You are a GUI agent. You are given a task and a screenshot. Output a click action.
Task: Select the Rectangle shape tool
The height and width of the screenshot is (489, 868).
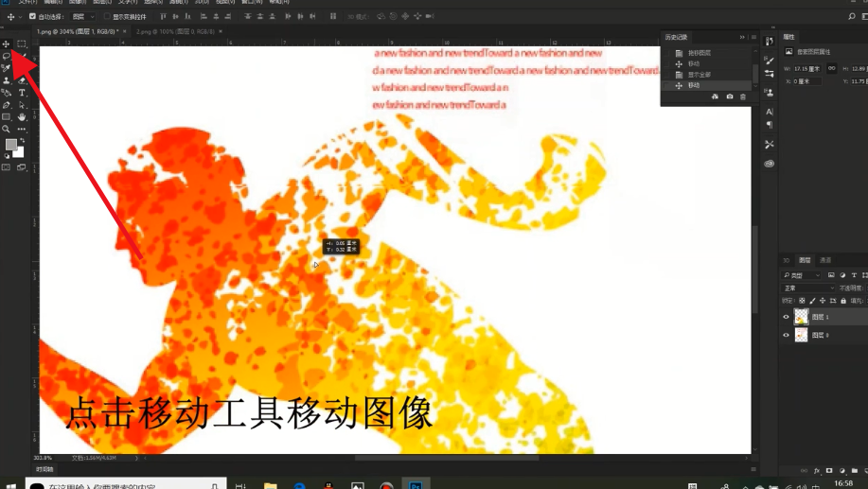coord(6,116)
